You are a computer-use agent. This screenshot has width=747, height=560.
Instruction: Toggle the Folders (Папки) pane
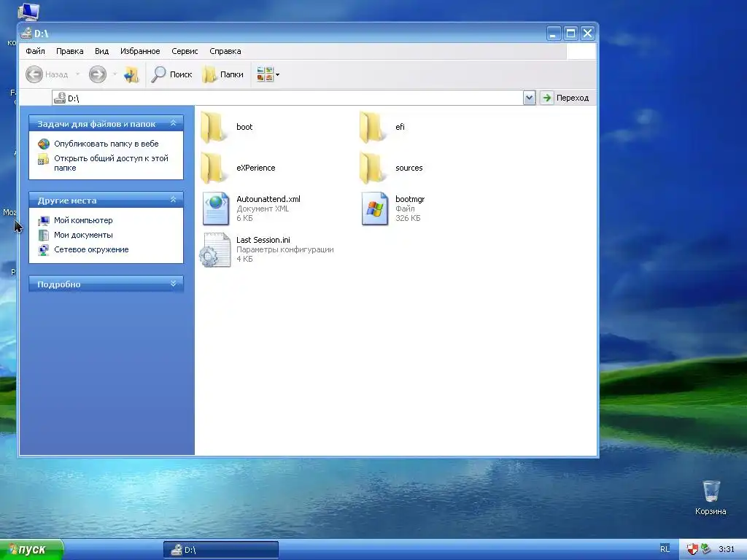pos(223,74)
